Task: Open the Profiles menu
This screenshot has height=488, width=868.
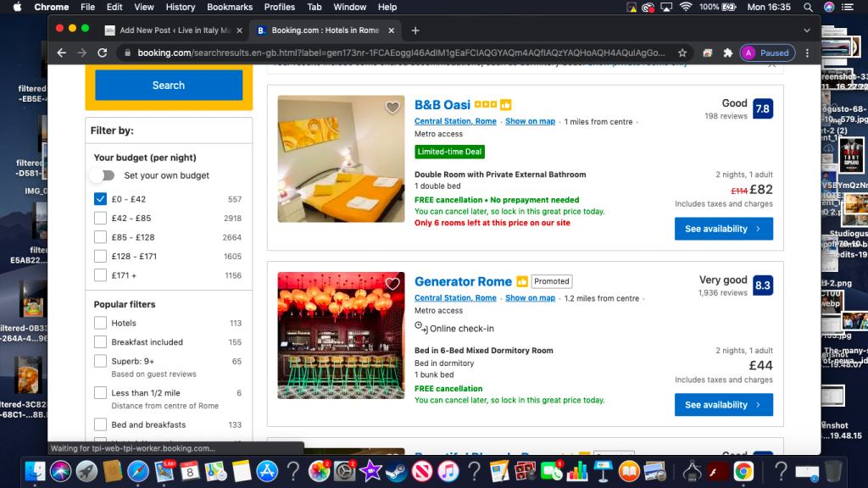Action: coord(280,7)
